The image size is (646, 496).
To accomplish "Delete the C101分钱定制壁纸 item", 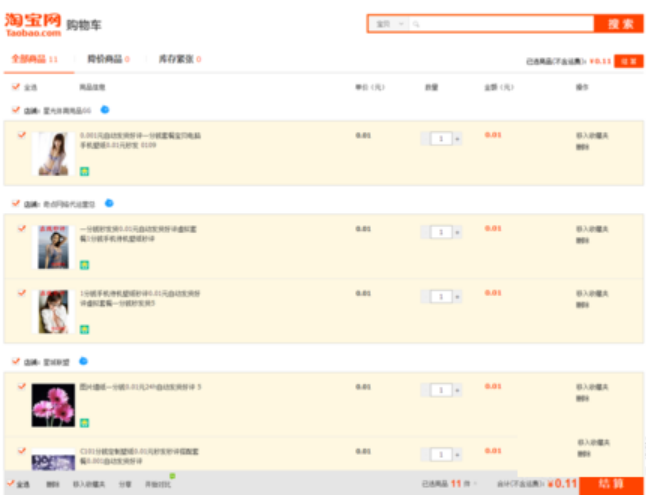I will click(x=583, y=454).
